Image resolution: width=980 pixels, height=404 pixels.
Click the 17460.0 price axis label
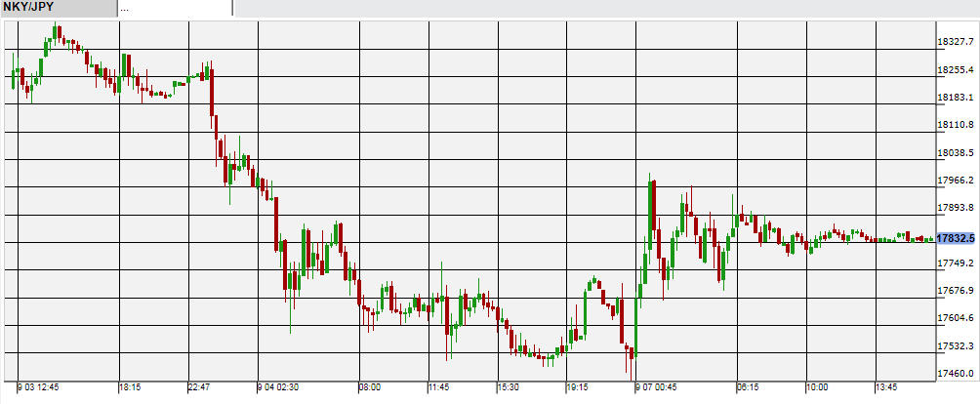point(956,373)
